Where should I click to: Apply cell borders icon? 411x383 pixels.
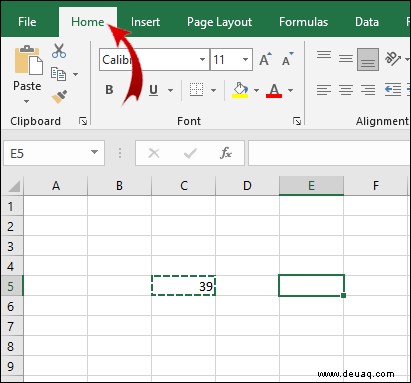(196, 90)
